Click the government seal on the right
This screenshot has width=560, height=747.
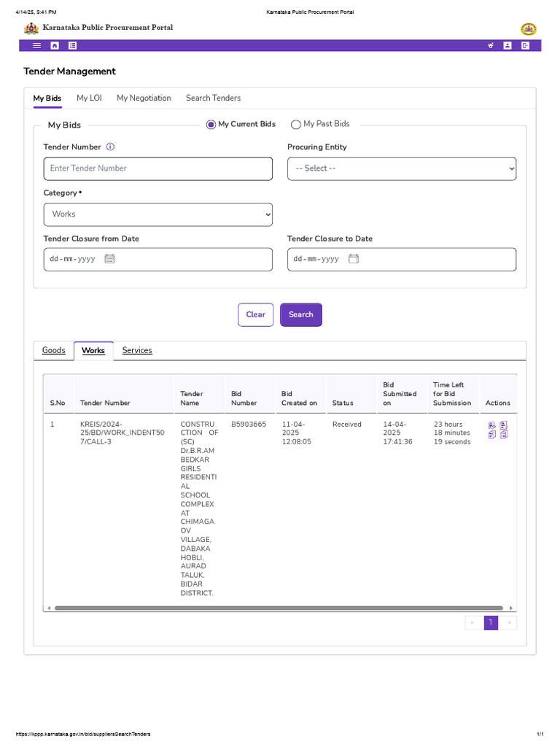point(528,29)
